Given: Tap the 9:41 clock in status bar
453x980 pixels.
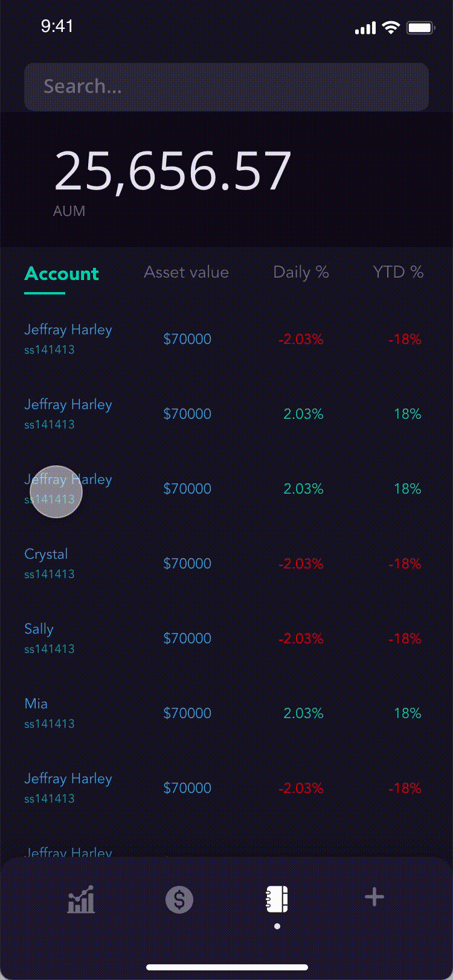Looking at the screenshot, I should [x=57, y=26].
